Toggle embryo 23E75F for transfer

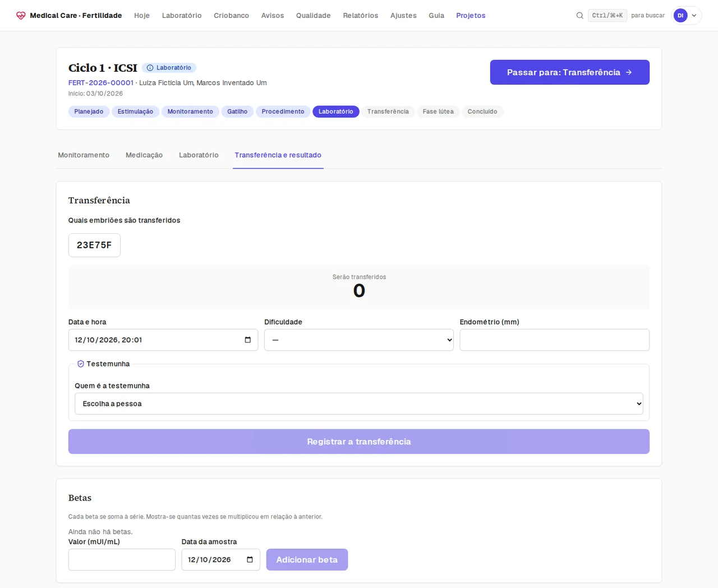point(94,245)
